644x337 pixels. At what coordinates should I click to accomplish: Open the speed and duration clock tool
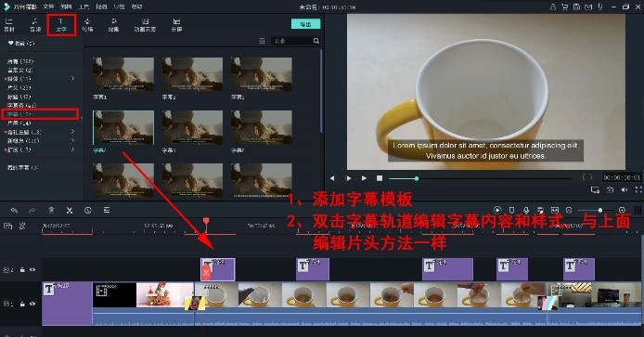(x=88, y=210)
